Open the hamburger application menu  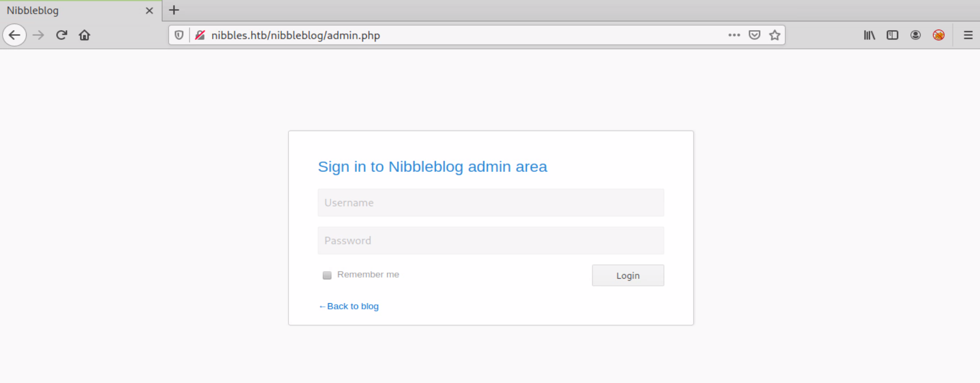click(968, 35)
